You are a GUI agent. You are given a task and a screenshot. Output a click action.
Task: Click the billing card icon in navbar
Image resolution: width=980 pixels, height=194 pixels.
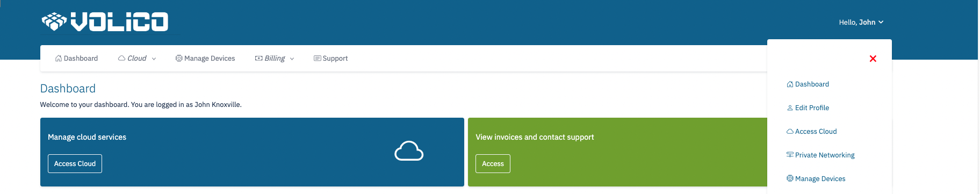point(258,59)
